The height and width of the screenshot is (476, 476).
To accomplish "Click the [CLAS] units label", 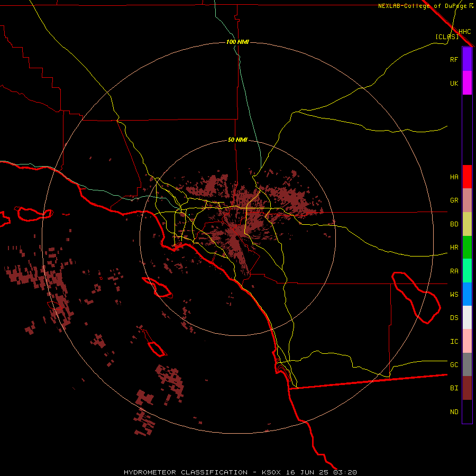I will point(447,36).
